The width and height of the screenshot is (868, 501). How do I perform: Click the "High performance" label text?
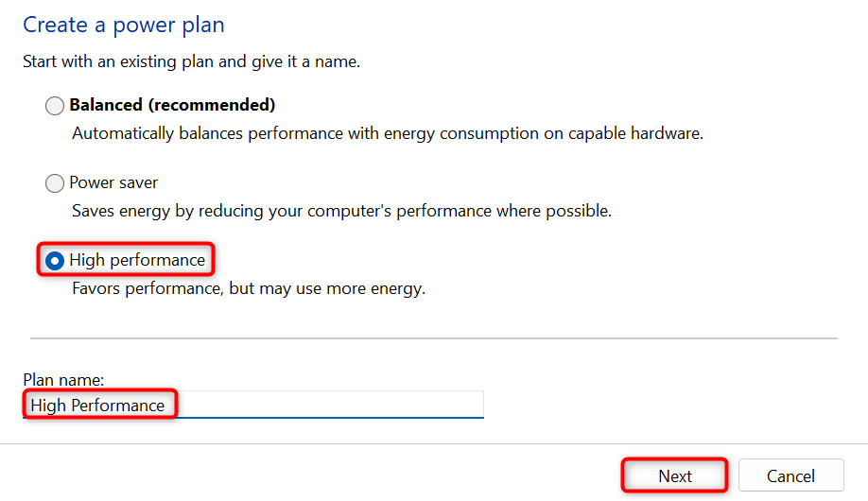(137, 260)
